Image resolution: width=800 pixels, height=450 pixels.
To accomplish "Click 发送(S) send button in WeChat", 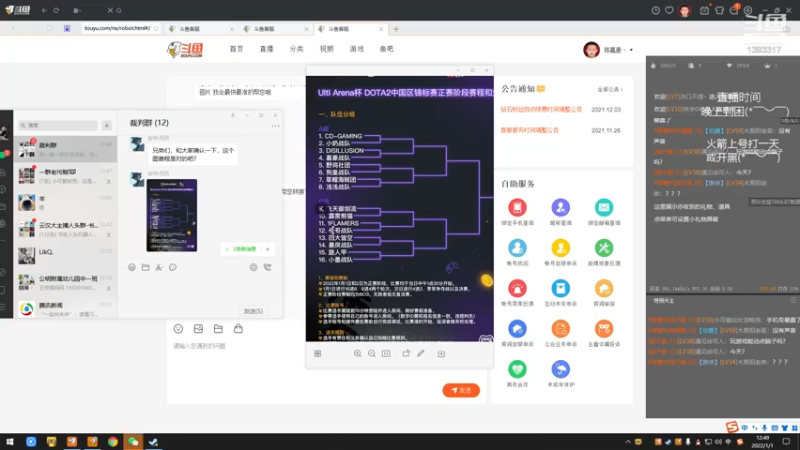I will tap(253, 311).
